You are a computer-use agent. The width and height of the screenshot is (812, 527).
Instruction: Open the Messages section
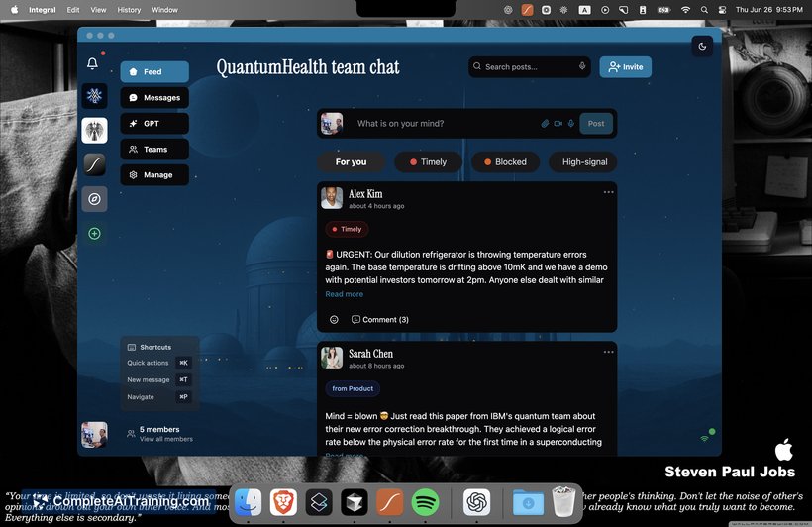point(154,97)
